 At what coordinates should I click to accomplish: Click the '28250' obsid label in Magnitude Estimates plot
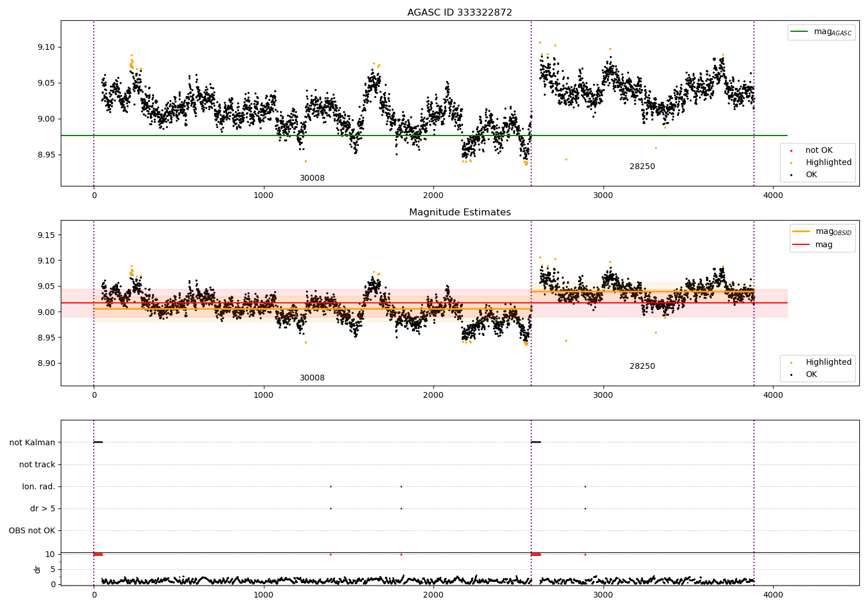click(x=642, y=366)
